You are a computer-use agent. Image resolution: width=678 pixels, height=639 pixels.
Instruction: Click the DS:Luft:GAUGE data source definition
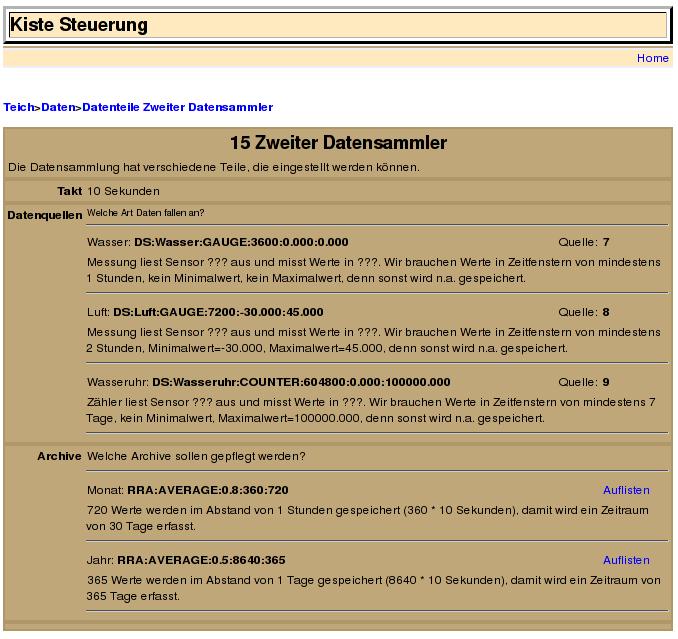(218, 312)
